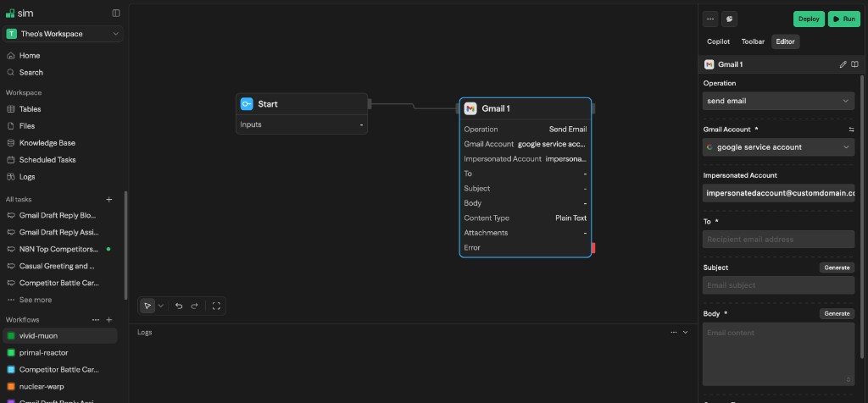Click sidebar vertical scrollbar

126,246
